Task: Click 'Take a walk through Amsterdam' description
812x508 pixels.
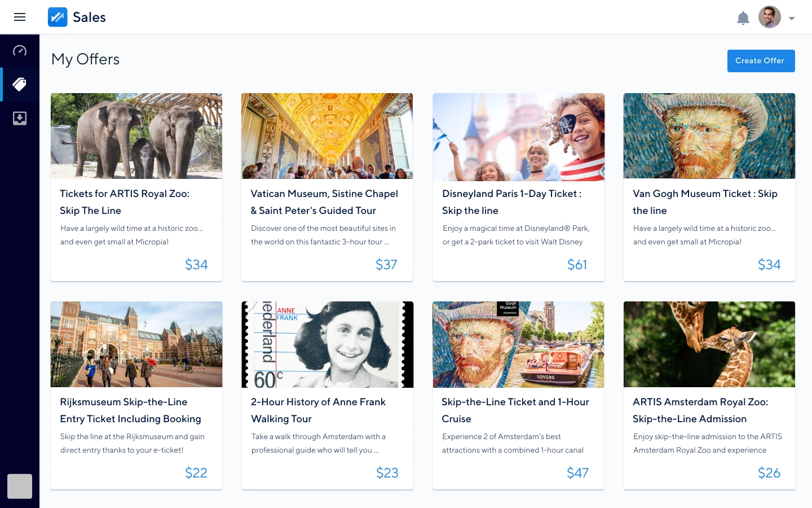Action: pos(319,444)
